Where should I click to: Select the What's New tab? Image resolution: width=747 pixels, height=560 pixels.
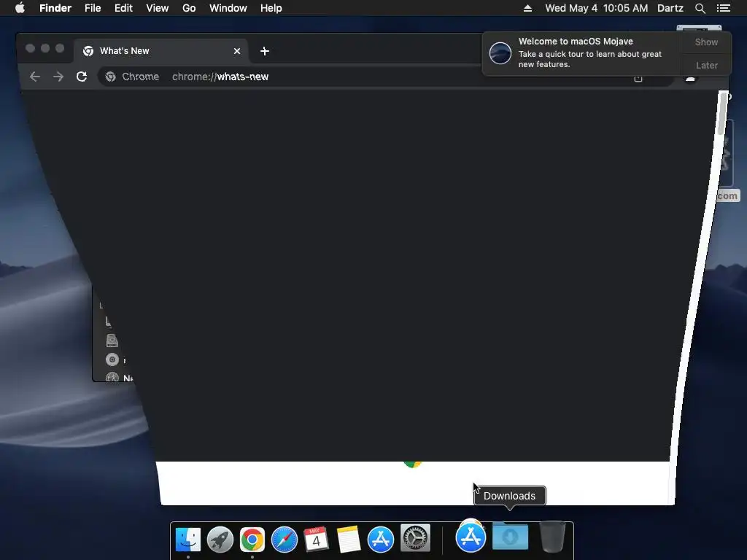tap(161, 51)
